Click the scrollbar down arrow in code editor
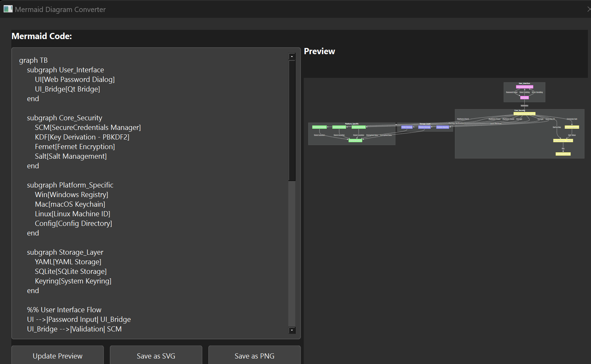591x364 pixels. coord(292,330)
